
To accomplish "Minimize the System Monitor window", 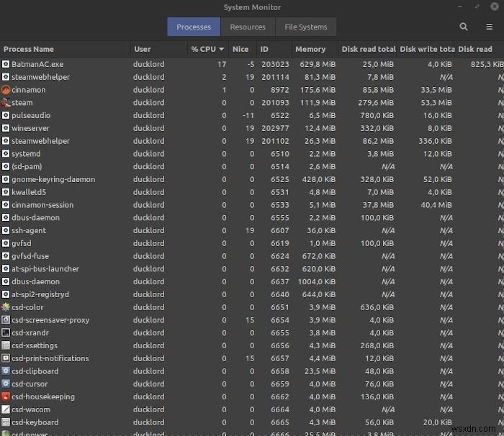I will [x=459, y=6].
